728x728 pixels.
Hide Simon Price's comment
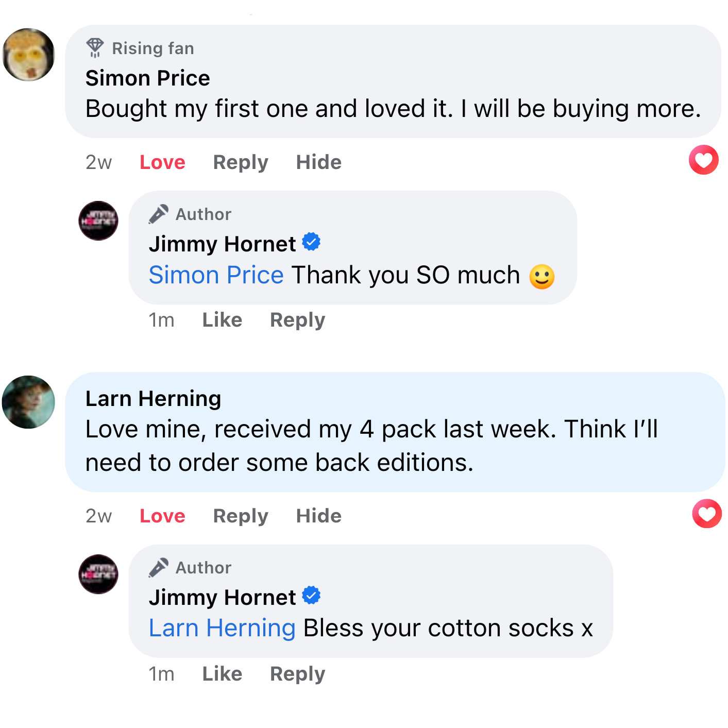[318, 162]
